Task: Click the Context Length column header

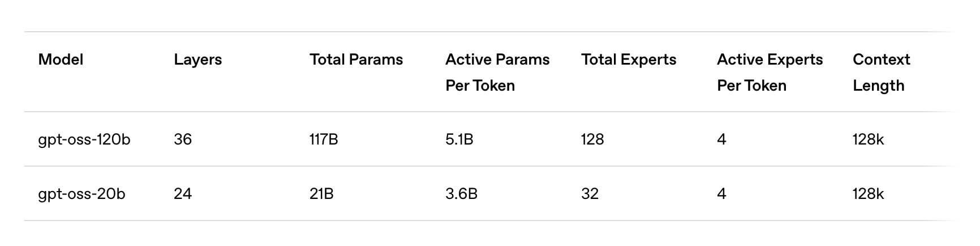Action: [x=881, y=72]
